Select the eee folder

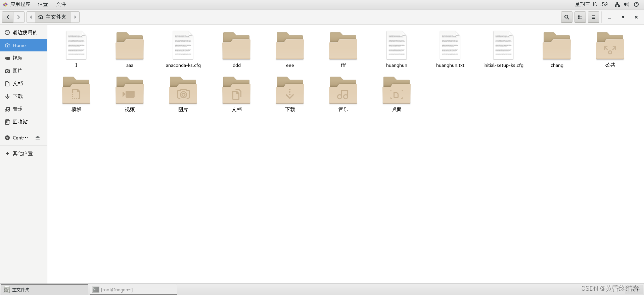click(290, 49)
